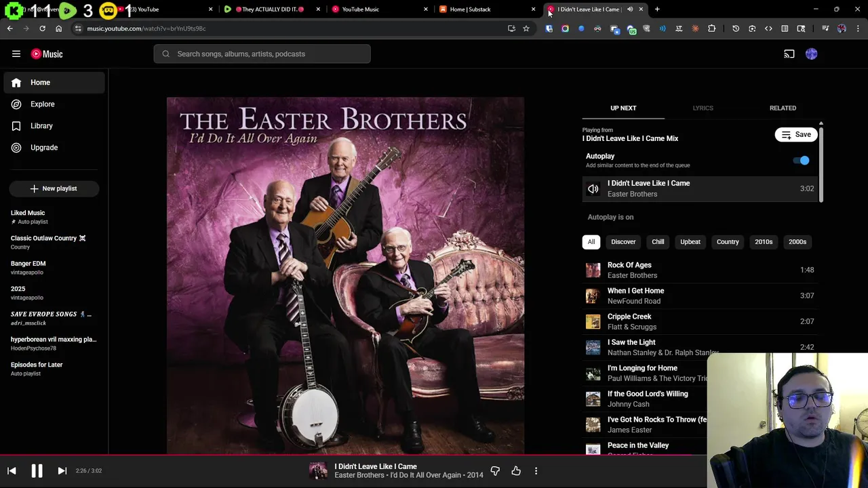Click mini album thumbnail in player bar

(x=318, y=470)
